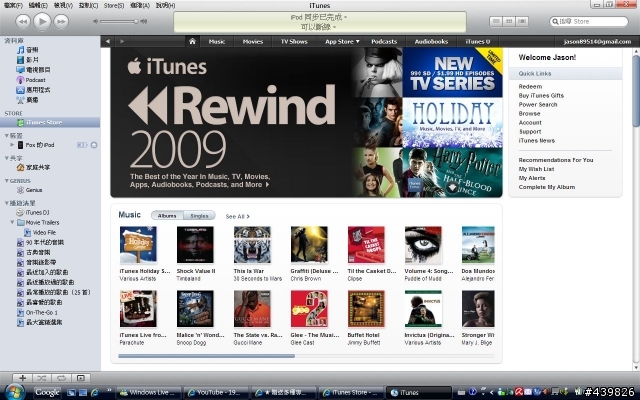This screenshot has width=640, height=400.
Task: Open This Is War album cover
Action: coord(252,245)
